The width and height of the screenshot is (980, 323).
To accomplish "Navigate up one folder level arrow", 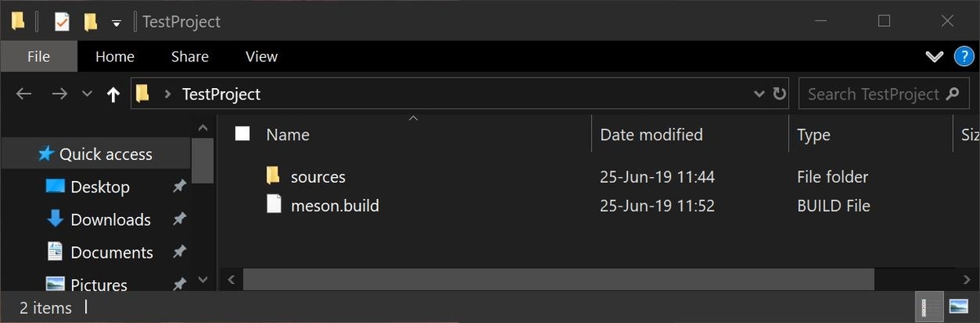I will click(114, 94).
